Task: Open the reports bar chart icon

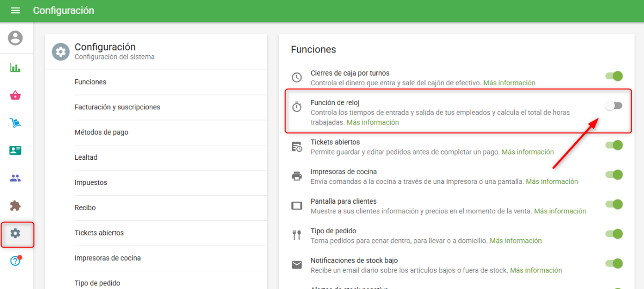Action: coord(16,68)
